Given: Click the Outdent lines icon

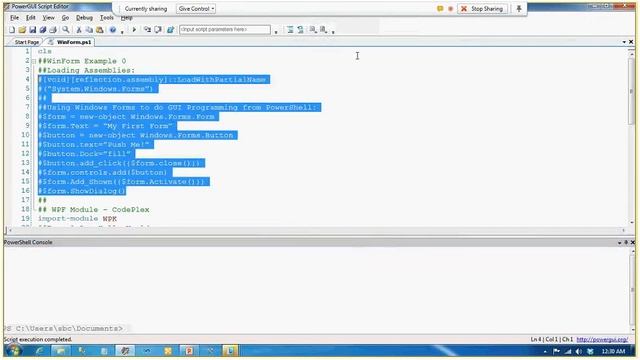Looking at the screenshot, I should click(x=300, y=30).
